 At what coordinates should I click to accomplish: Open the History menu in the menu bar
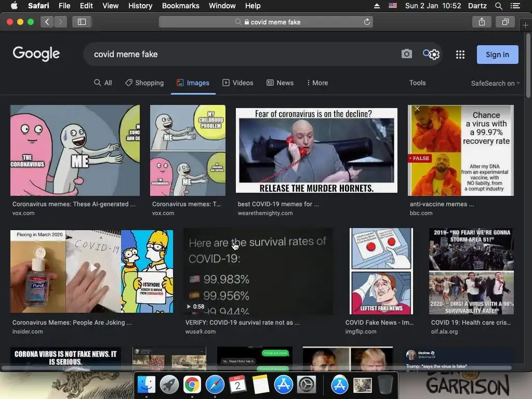point(140,6)
